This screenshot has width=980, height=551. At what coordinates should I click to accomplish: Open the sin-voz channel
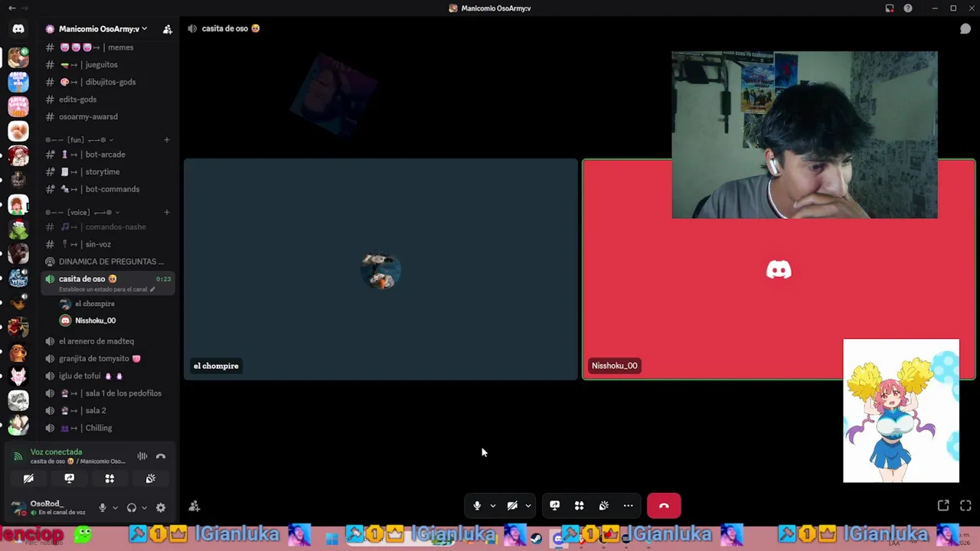(x=109, y=244)
